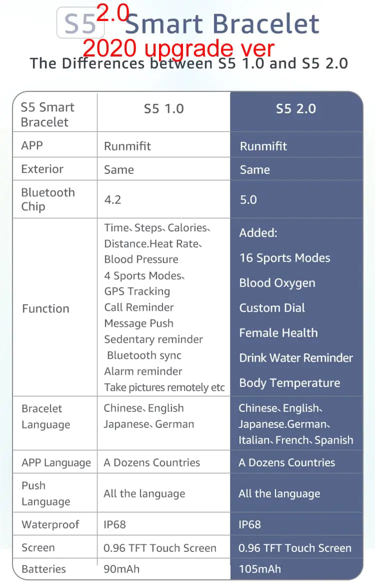
Task: Select the "S5 1.0" column header
Action: click(x=163, y=108)
